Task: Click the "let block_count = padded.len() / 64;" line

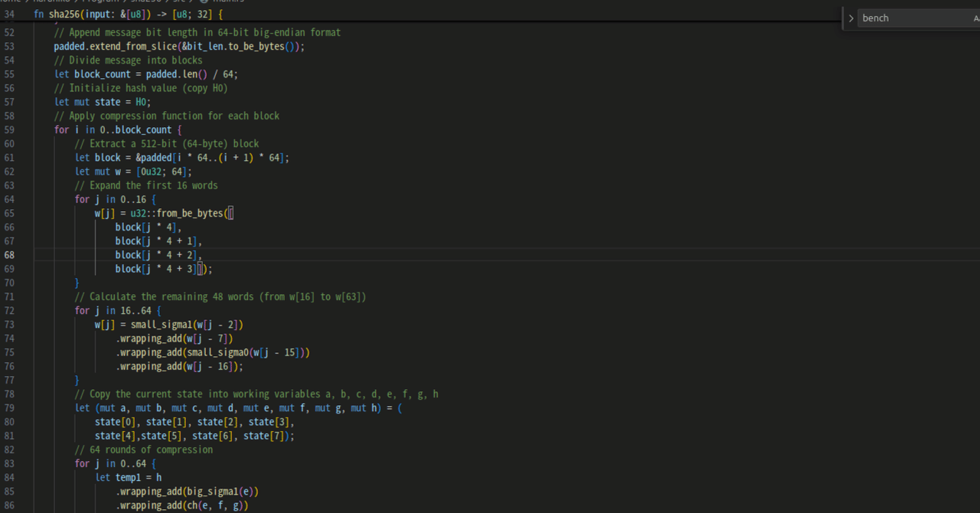Action: (x=146, y=74)
